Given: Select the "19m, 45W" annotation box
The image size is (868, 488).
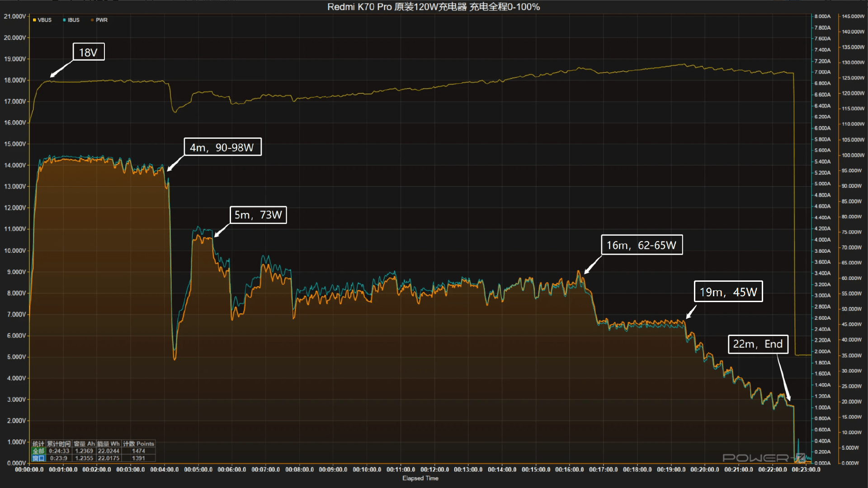Looking at the screenshot, I should (728, 292).
